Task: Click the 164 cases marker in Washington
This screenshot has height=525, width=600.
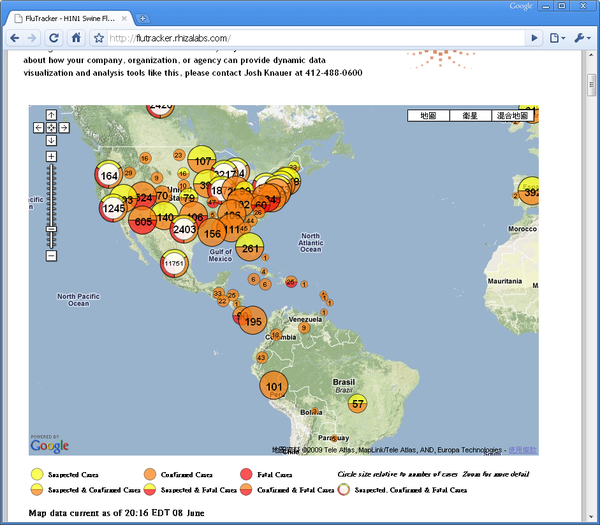Action: point(109,176)
